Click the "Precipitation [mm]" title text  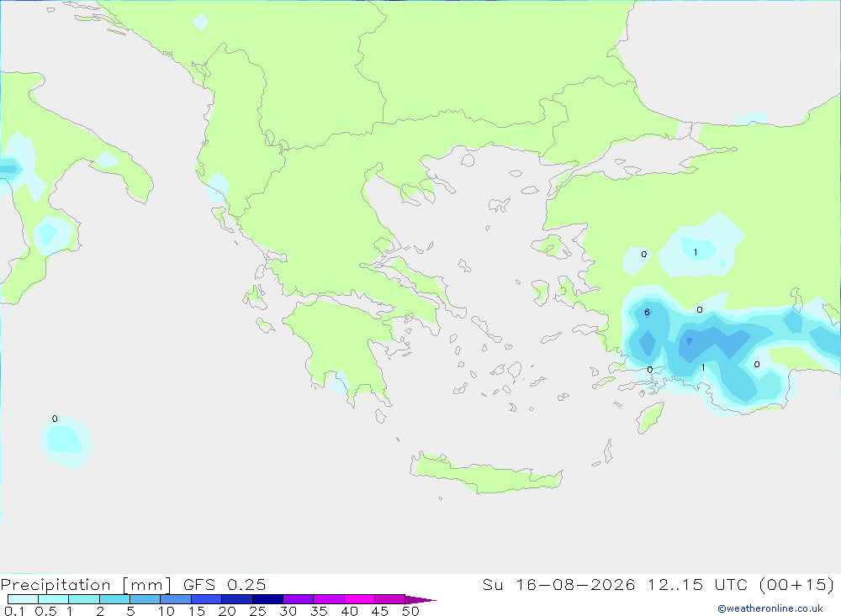(x=86, y=585)
